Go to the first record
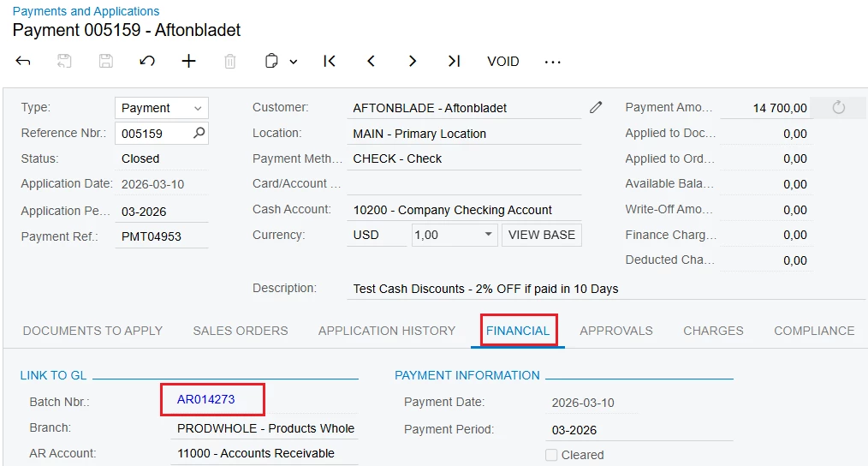This screenshot has width=868, height=466. coord(330,61)
